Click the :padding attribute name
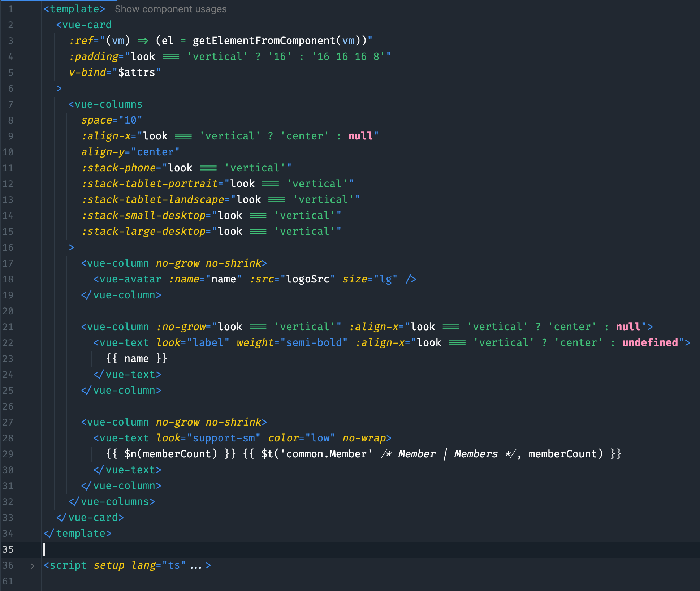This screenshot has width=700, height=591. (94, 57)
